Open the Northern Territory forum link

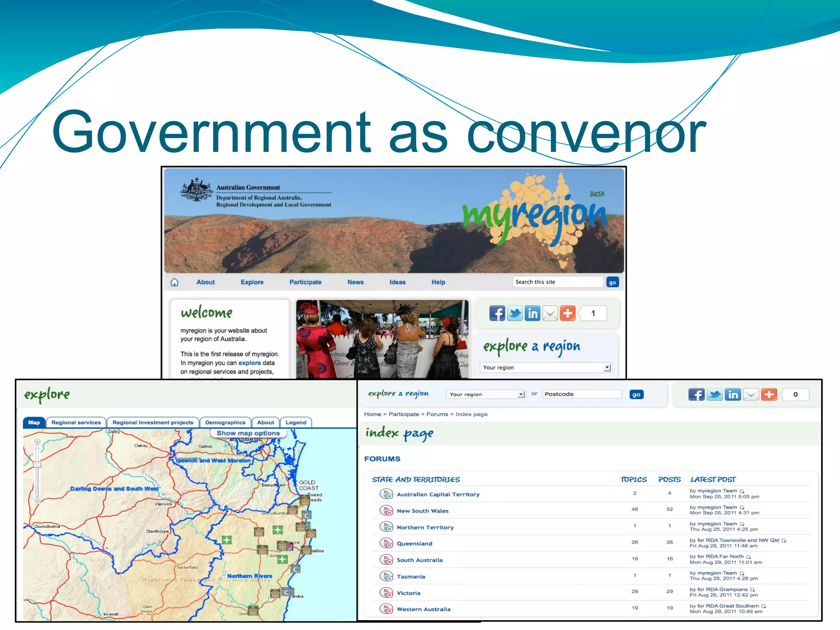pos(425,527)
